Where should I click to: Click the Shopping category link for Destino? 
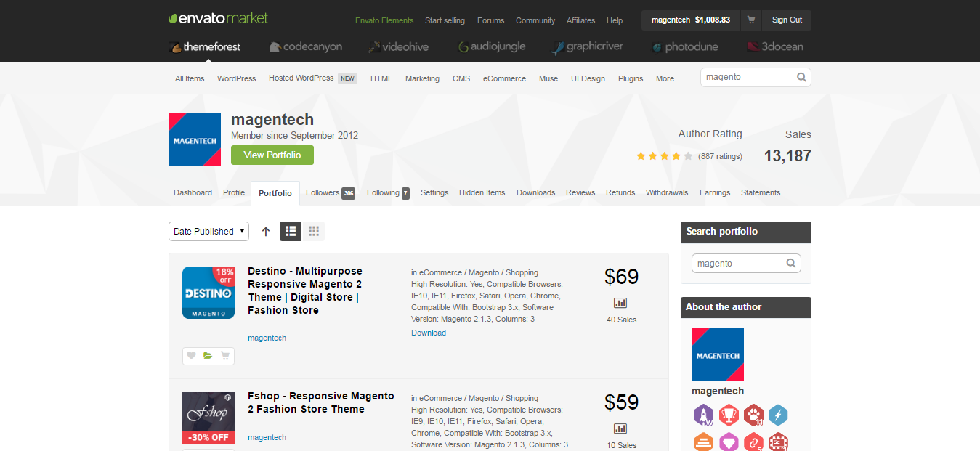(522, 272)
